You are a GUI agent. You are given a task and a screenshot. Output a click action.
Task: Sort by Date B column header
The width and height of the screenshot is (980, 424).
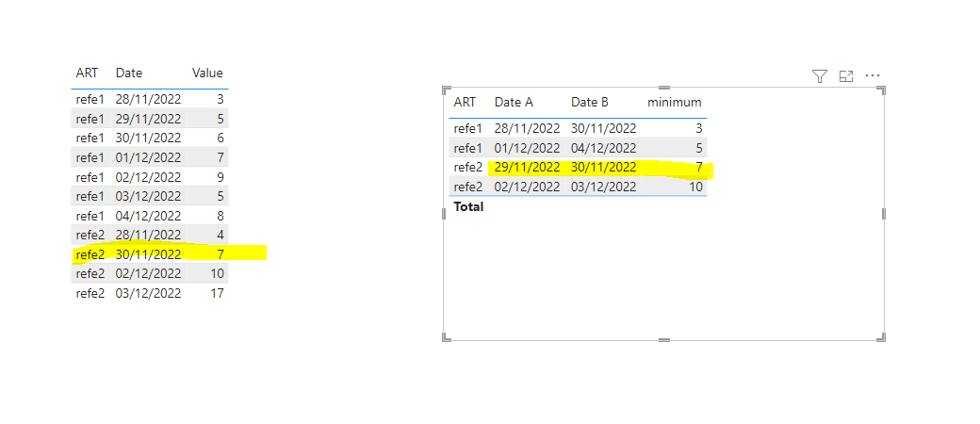589,102
